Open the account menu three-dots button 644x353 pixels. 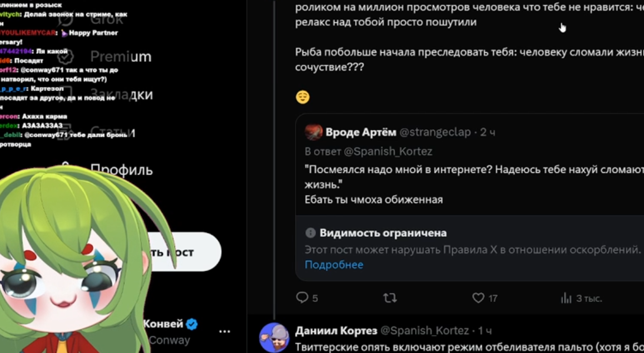click(x=224, y=331)
